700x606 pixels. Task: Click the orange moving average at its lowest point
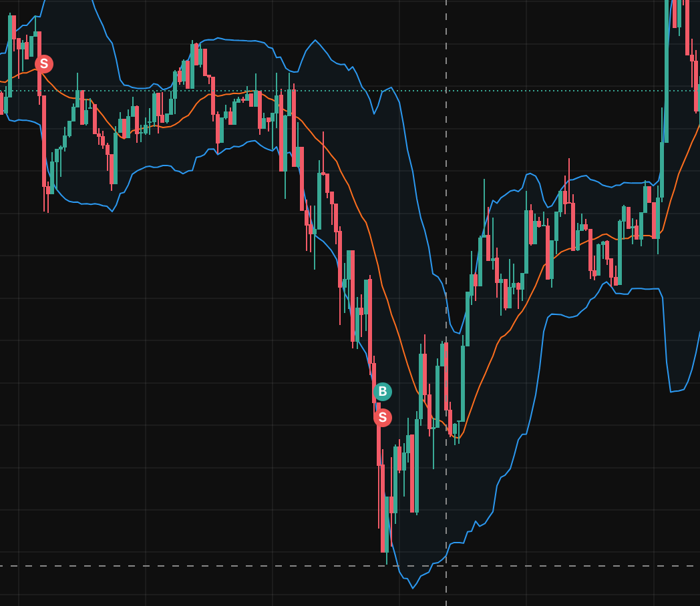458,438
